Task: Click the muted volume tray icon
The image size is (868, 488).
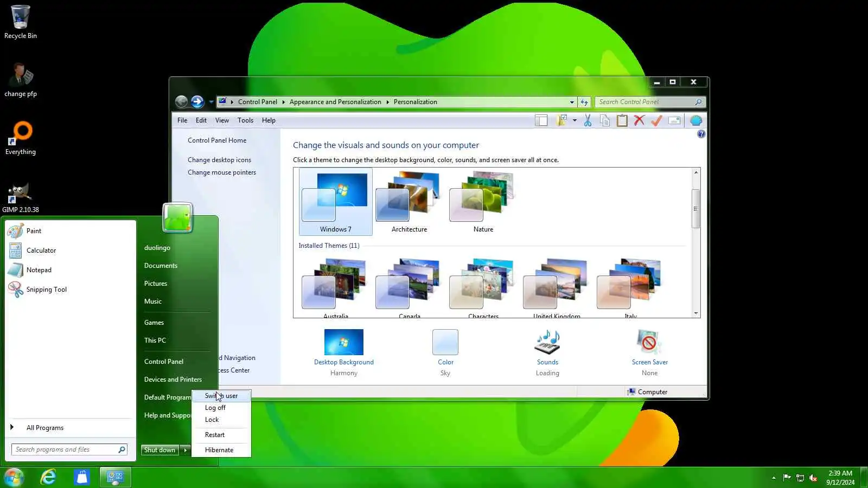Action: pos(813,478)
